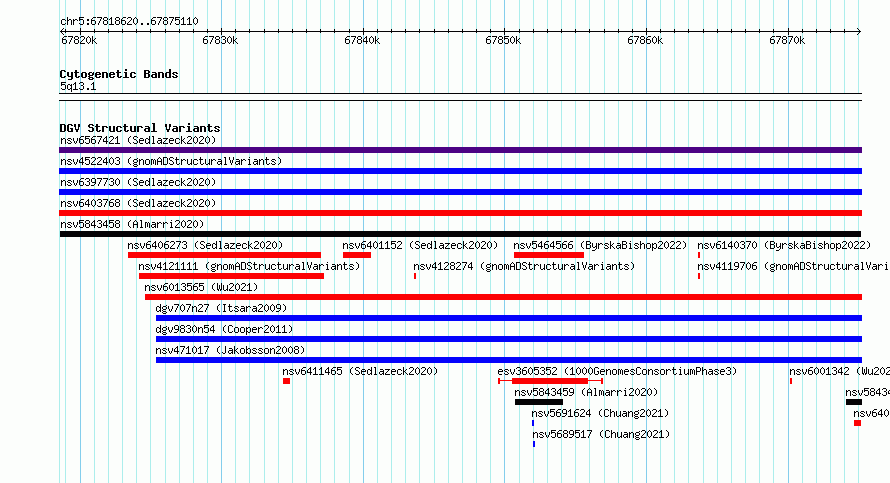The image size is (890, 483).
Task: Select the nsv6406273 red variant bar
Action: pyautogui.click(x=224, y=255)
